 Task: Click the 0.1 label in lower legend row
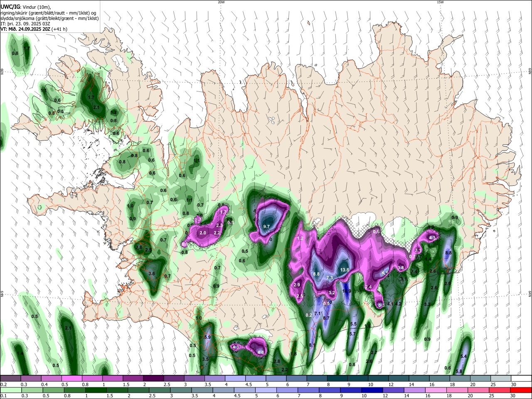pyautogui.click(x=3, y=396)
